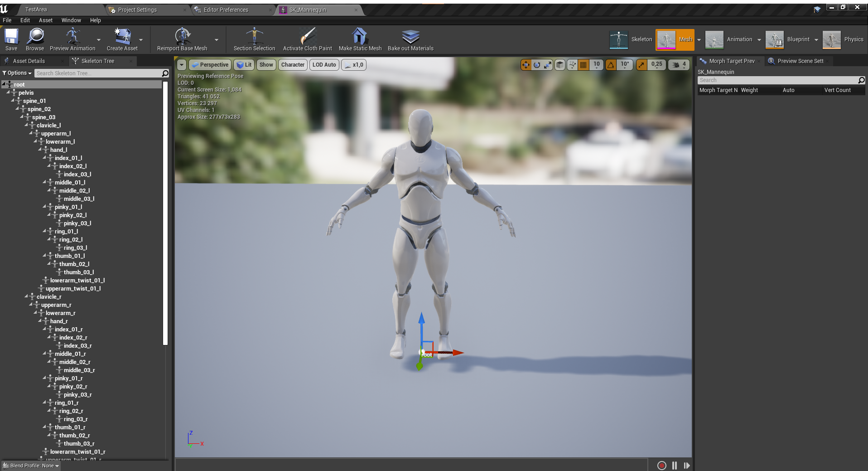The width and height of the screenshot is (868, 471).
Task: Open the grid snap value 10 dropdown
Action: click(597, 65)
